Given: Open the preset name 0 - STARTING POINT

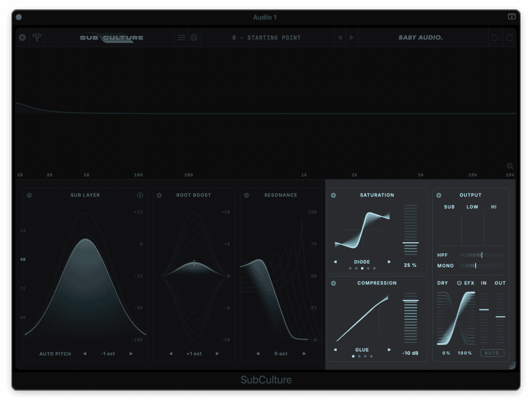Looking at the screenshot, I should (267, 37).
